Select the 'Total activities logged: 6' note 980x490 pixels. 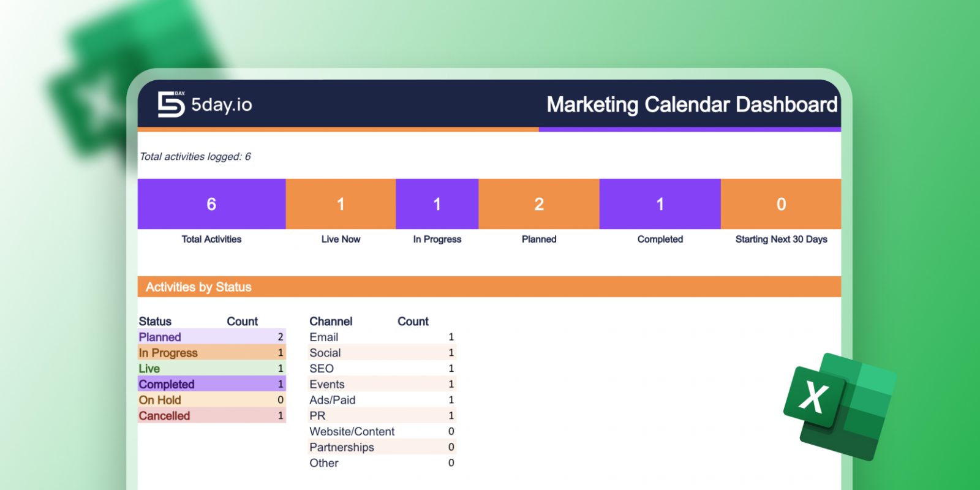[x=195, y=157]
